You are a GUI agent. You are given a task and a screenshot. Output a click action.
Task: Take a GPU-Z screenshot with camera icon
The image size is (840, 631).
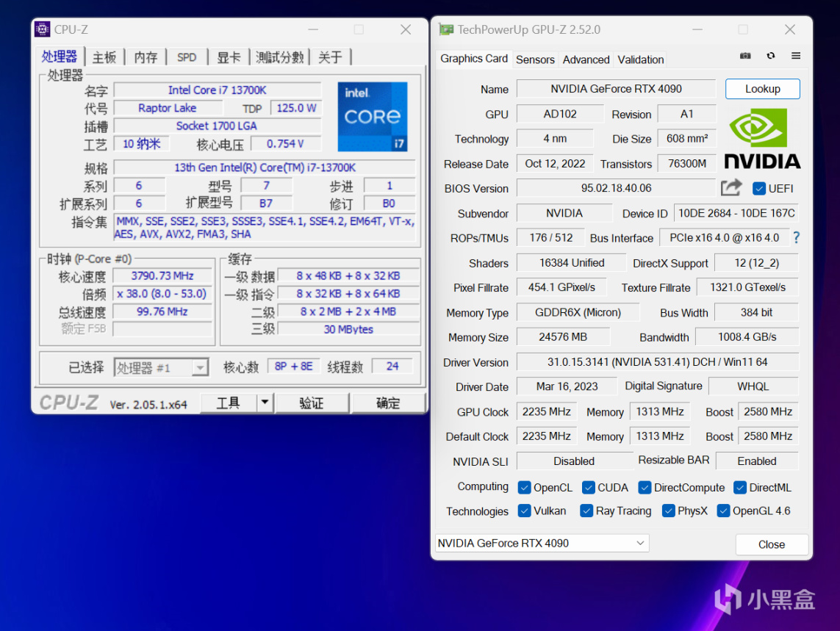point(745,56)
